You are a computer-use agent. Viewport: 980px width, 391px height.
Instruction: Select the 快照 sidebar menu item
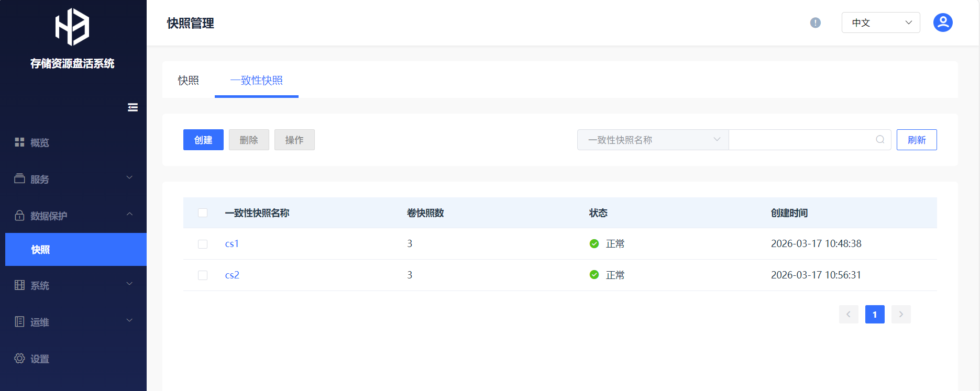pyautogui.click(x=76, y=250)
